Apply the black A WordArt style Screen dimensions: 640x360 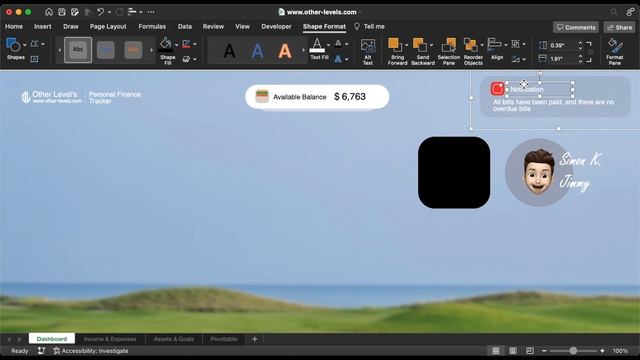229,51
